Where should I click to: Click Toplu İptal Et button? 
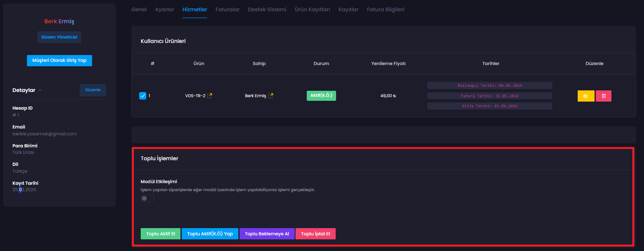coord(316,234)
